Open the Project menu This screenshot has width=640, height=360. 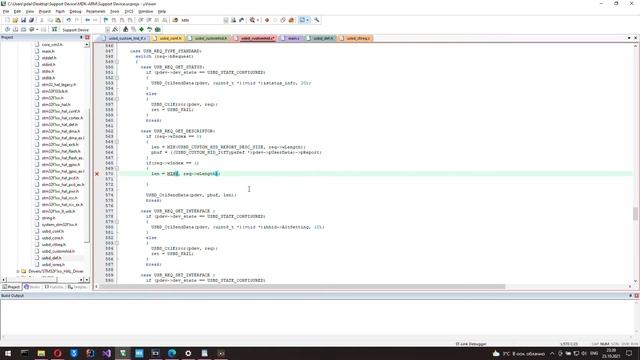44,11
